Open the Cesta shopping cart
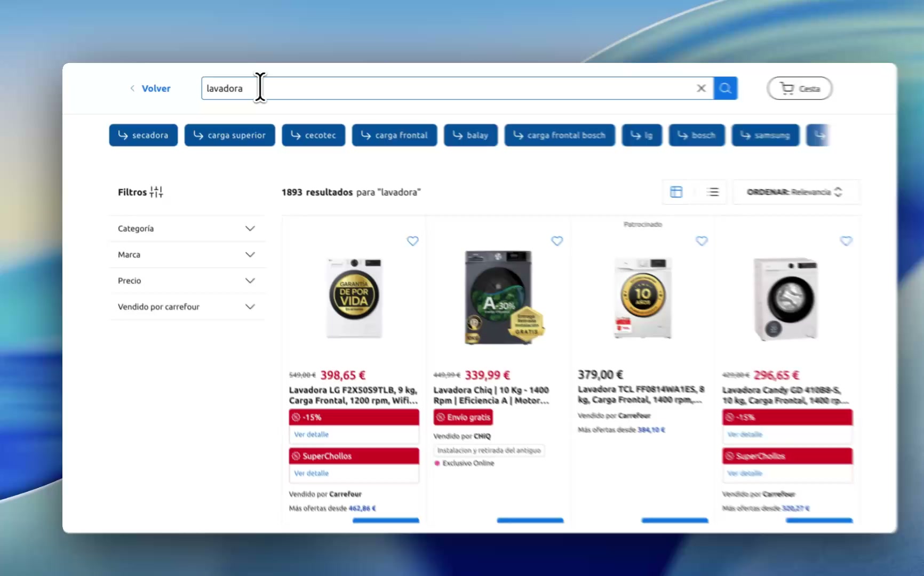The height and width of the screenshot is (576, 924). pyautogui.click(x=800, y=89)
